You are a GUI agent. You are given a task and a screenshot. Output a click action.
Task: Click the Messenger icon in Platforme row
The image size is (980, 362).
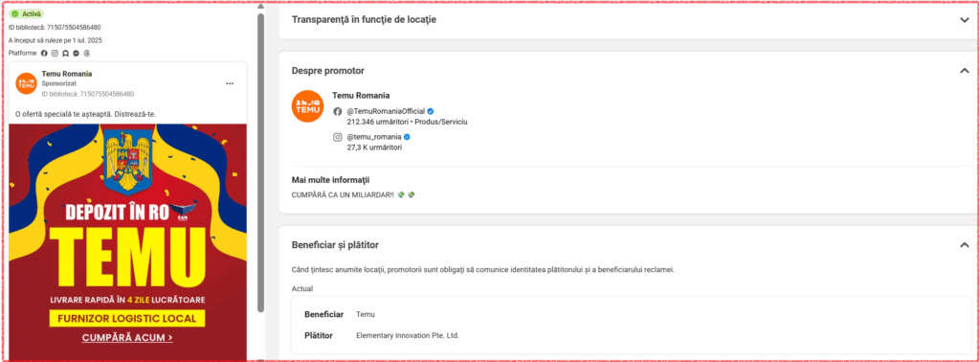(x=76, y=53)
